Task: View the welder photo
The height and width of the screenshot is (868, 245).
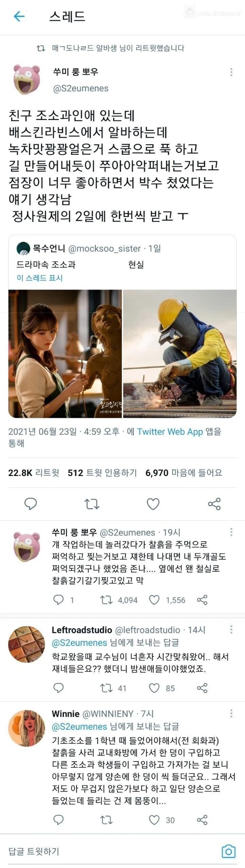Action: coord(180,354)
